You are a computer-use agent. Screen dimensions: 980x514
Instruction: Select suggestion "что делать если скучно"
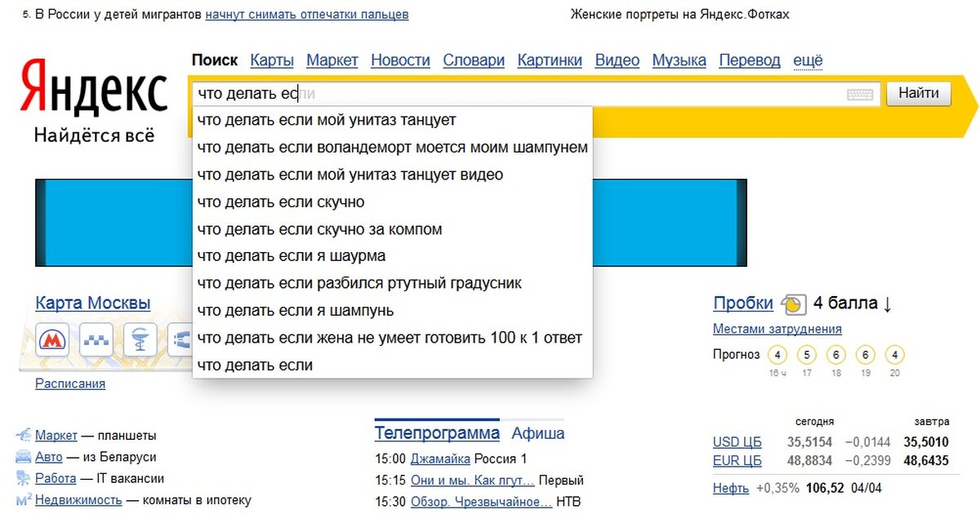pyautogui.click(x=281, y=202)
